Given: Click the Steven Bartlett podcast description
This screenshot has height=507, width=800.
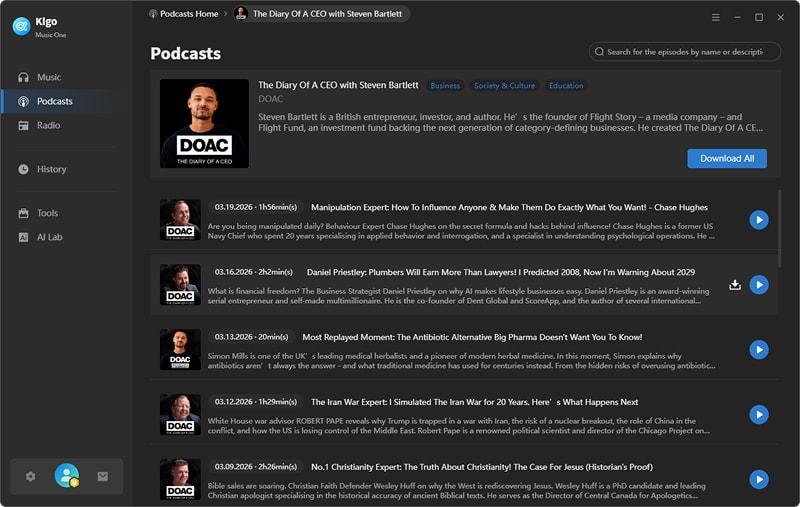Looking at the screenshot, I should click(x=510, y=122).
